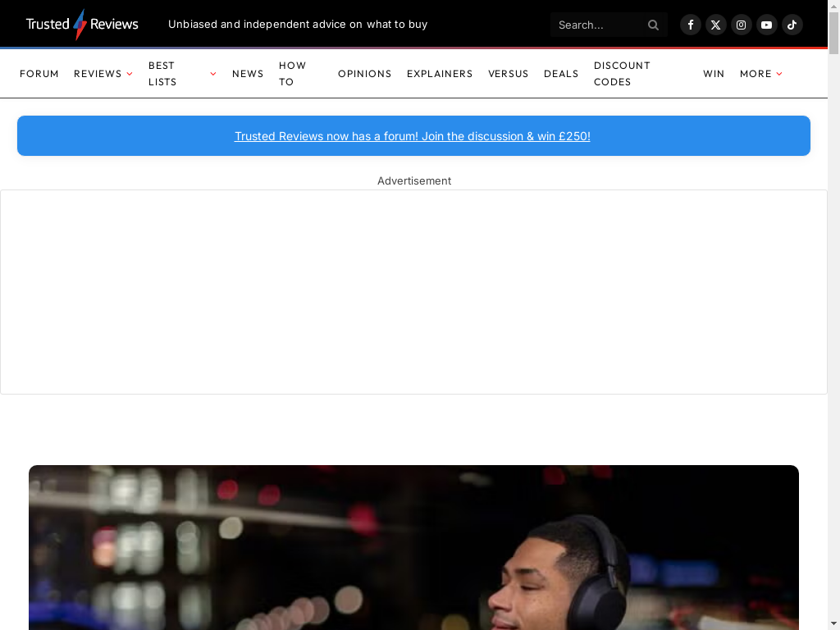Click the scrollbar down arrow
Screen dimensions: 840x630
click(x=833, y=624)
